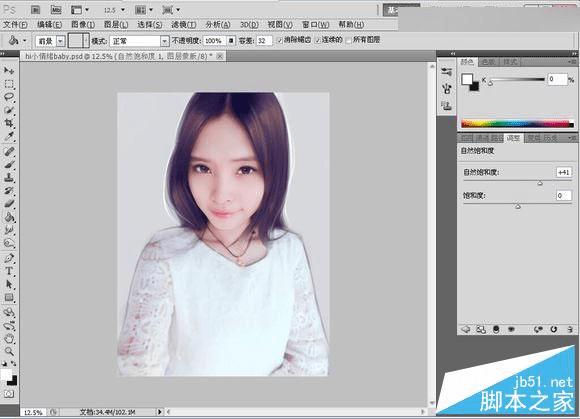This screenshot has width=580, height=419.
Task: Open the 窗口(W) menu
Action: [316, 25]
